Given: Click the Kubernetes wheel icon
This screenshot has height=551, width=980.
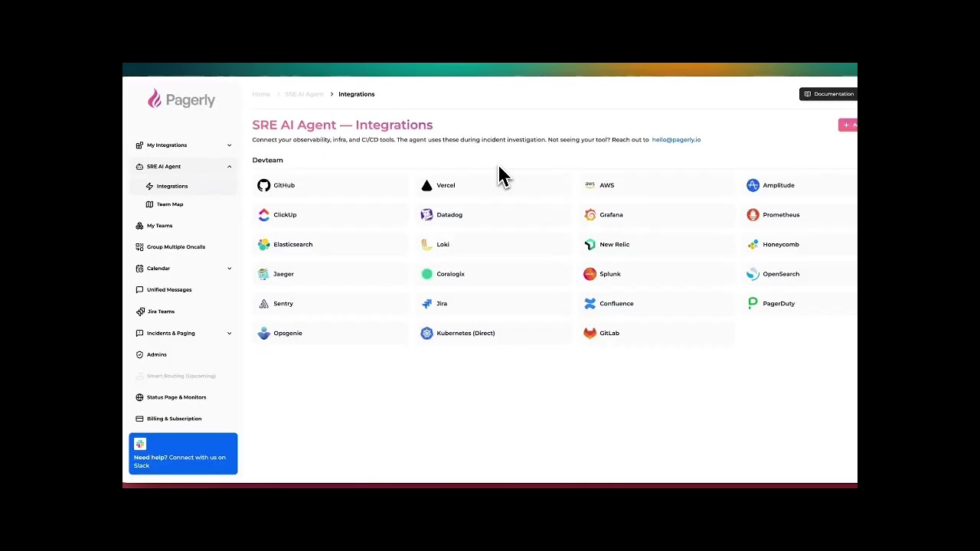Looking at the screenshot, I should tap(426, 333).
